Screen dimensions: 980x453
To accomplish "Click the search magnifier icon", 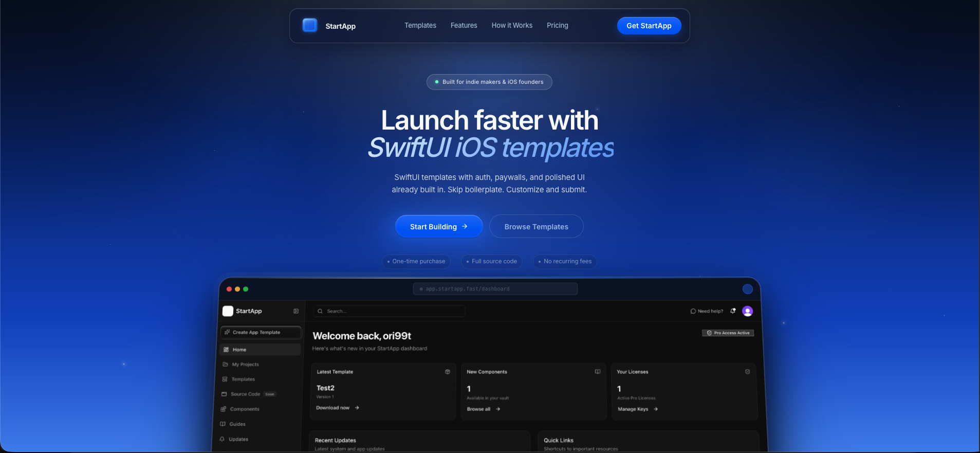I will pyautogui.click(x=320, y=311).
